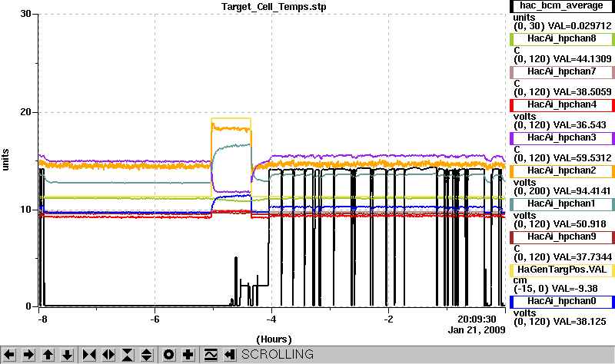Click the VAL=-9.38 readout
The width and height of the screenshot is (615, 364).
(574, 289)
